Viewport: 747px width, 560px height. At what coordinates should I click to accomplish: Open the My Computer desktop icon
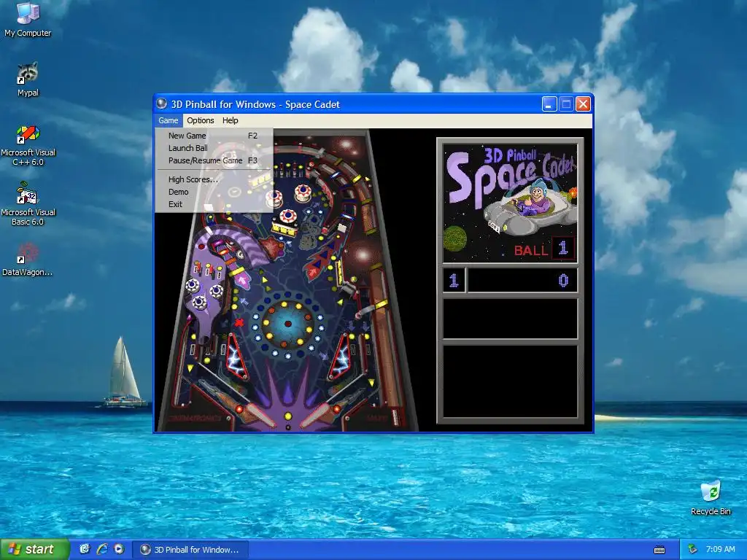(28, 19)
